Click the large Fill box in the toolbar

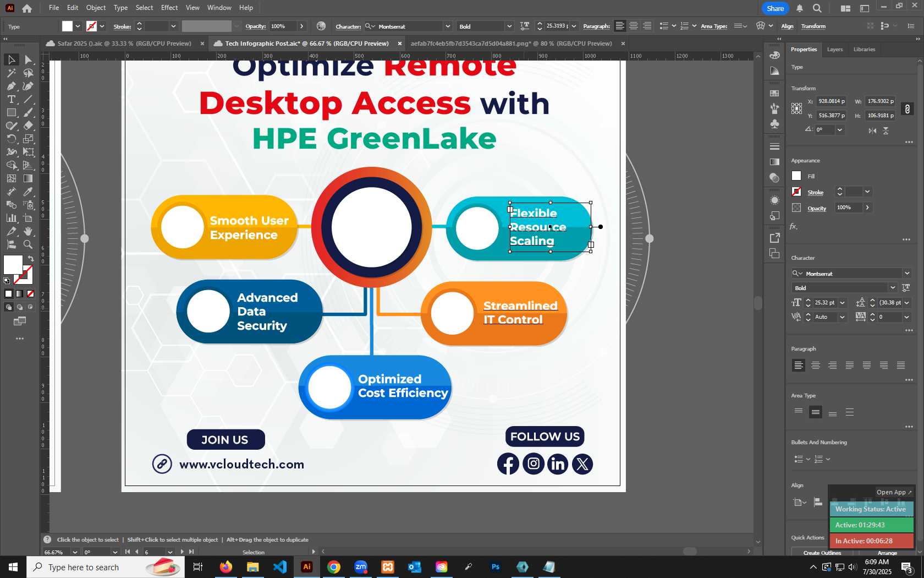point(13,265)
